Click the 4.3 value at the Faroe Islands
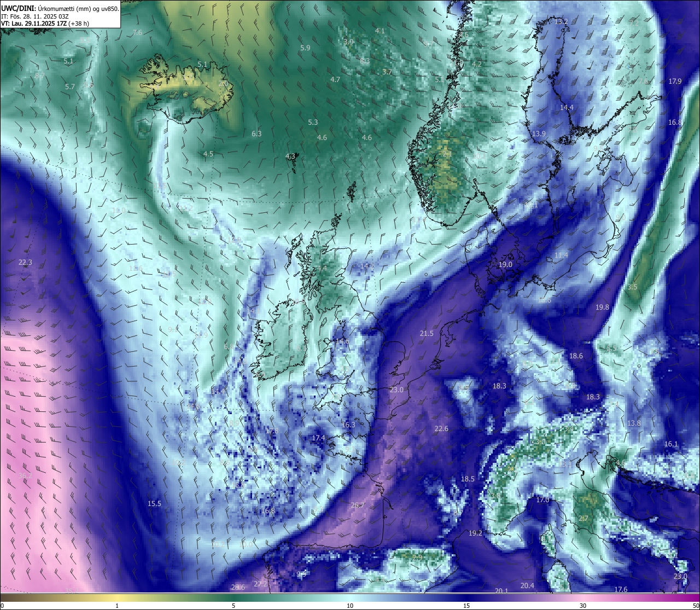Viewport: 700px width, 610px height. pos(290,156)
